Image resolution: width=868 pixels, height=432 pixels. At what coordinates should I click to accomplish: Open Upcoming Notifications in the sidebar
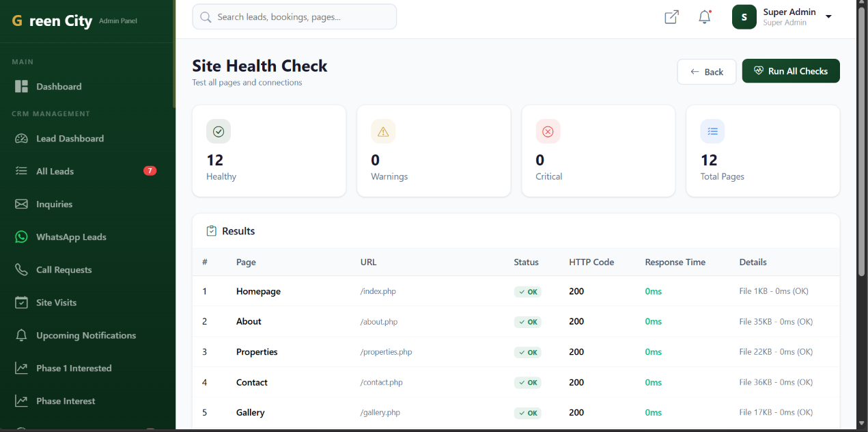click(x=87, y=335)
